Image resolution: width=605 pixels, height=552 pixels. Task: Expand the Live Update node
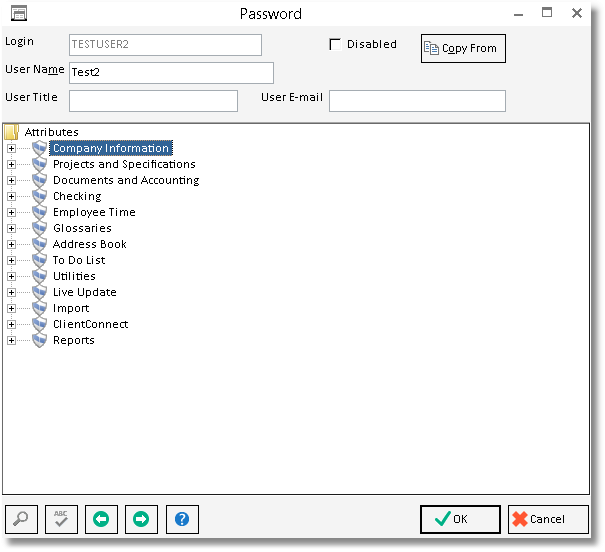click(11, 292)
